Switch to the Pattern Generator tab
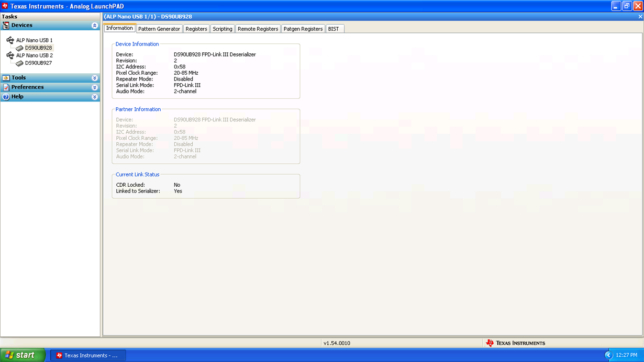Viewport: 644px width, 362px height. [x=159, y=29]
